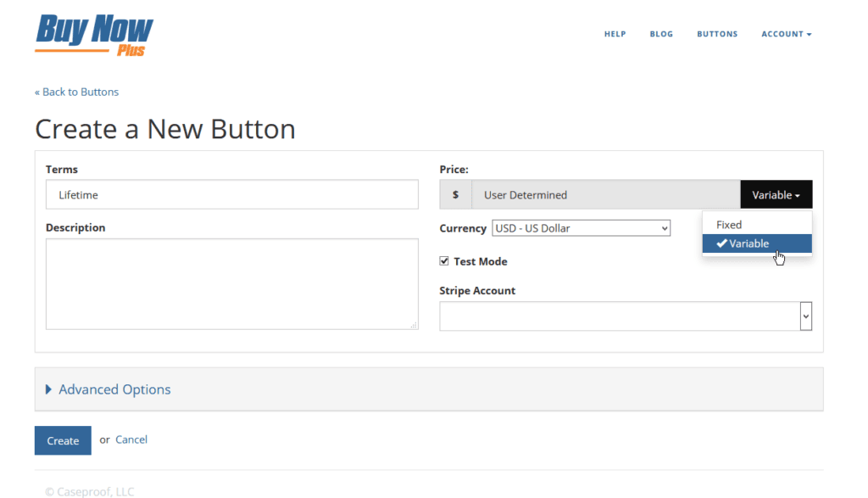This screenshot has width=868, height=498.
Task: Click the Advanced Options triangle arrow
Action: 48,389
